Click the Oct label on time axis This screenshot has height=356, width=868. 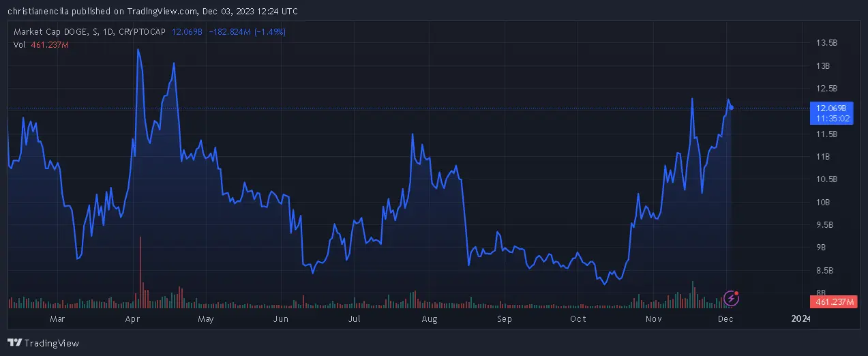point(578,318)
